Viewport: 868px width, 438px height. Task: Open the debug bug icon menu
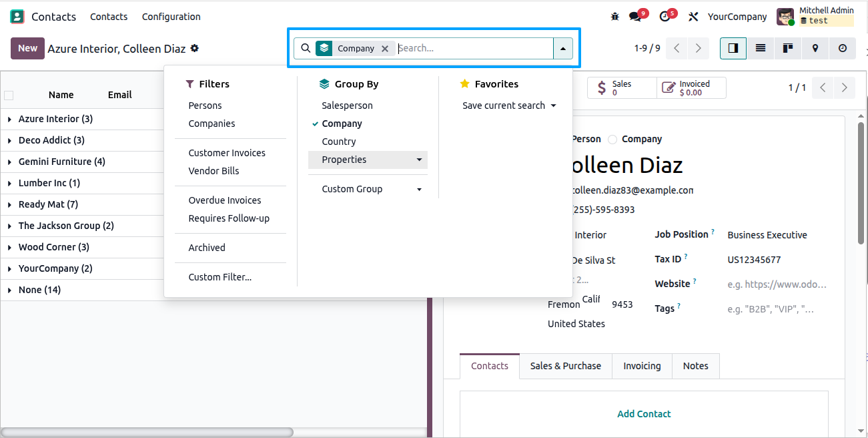[x=615, y=17]
